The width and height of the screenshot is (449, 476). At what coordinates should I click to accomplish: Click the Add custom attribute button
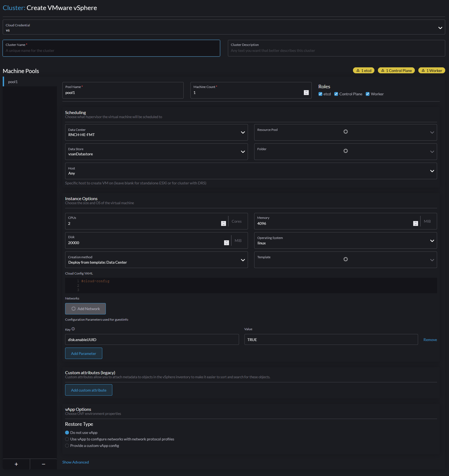click(88, 390)
